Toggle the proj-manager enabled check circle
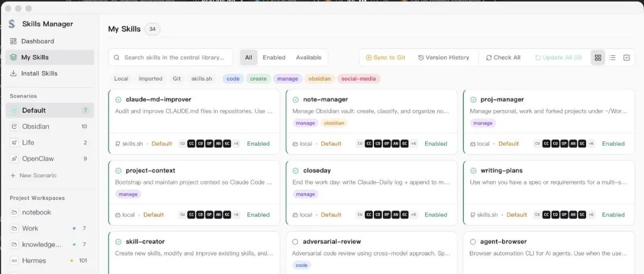 473,100
